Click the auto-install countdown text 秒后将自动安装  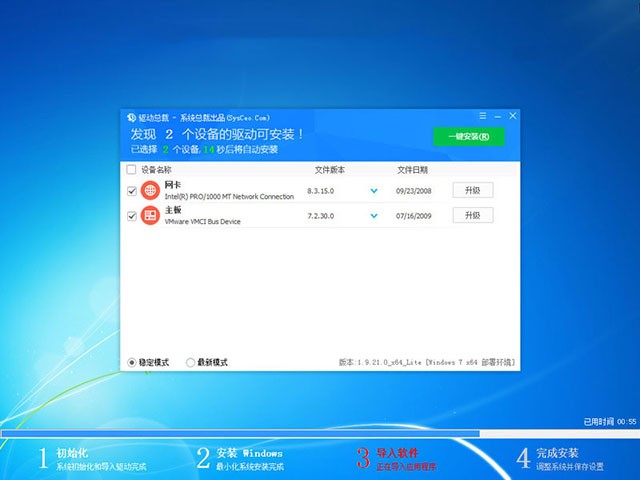pyautogui.click(x=247, y=149)
